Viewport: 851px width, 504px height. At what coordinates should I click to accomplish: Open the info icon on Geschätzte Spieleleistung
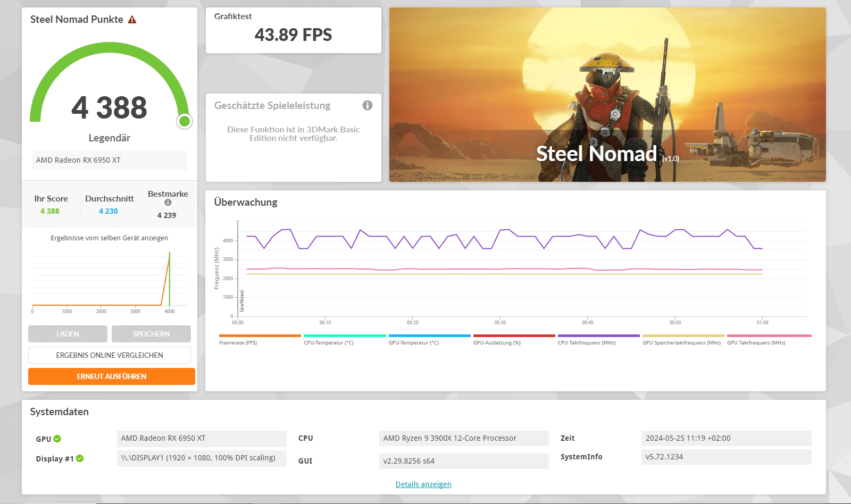pyautogui.click(x=368, y=105)
